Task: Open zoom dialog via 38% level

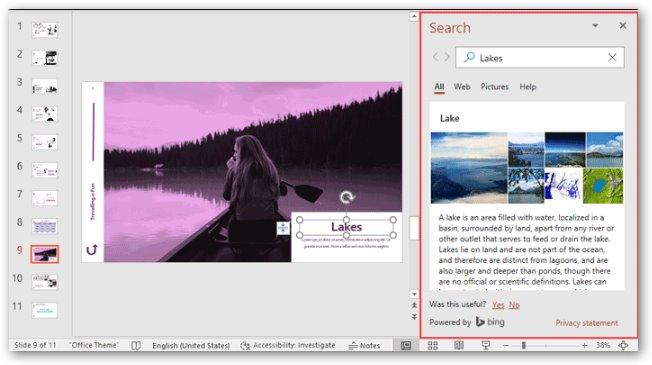Action: coord(603,345)
